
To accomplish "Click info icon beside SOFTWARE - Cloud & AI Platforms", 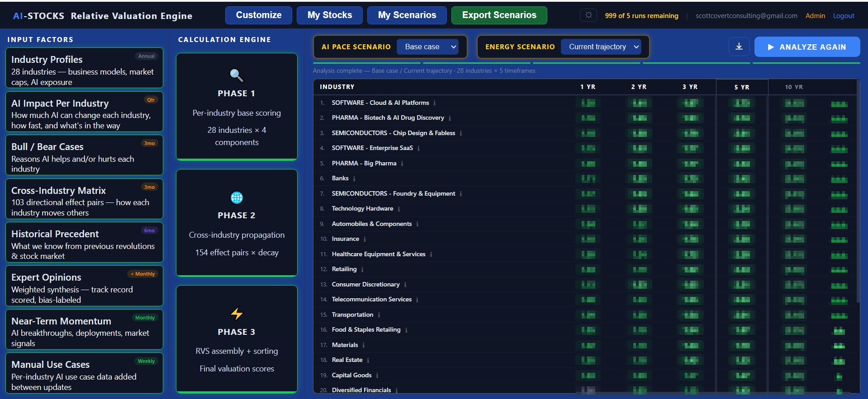I will [x=435, y=103].
